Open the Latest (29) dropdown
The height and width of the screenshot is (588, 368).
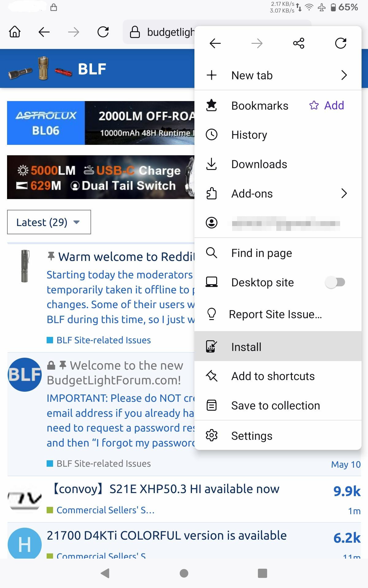(49, 222)
